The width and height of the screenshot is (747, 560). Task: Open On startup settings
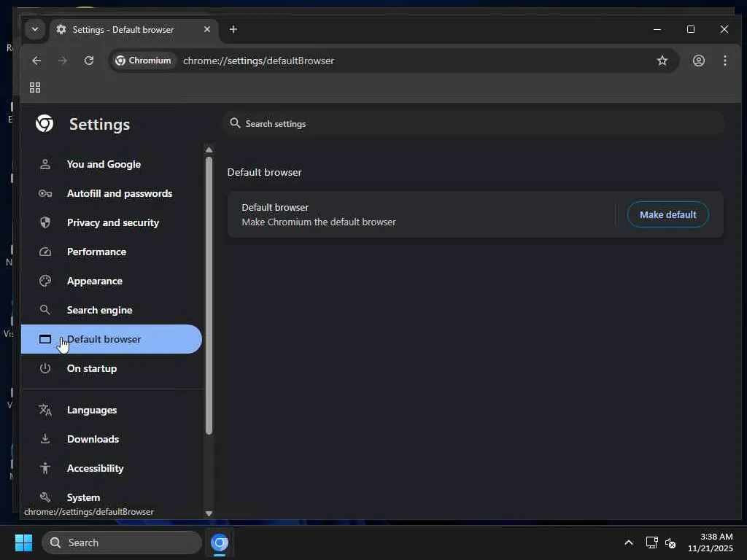112,368
